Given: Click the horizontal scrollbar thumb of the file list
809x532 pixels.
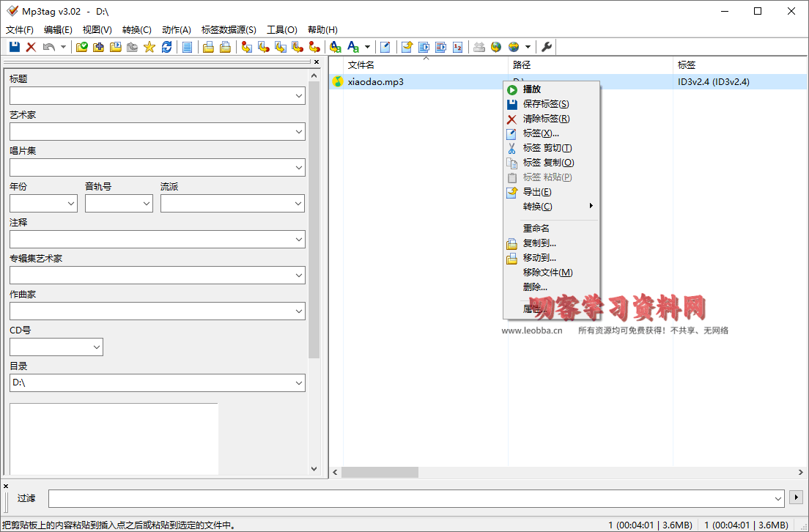Looking at the screenshot, I should [x=380, y=473].
